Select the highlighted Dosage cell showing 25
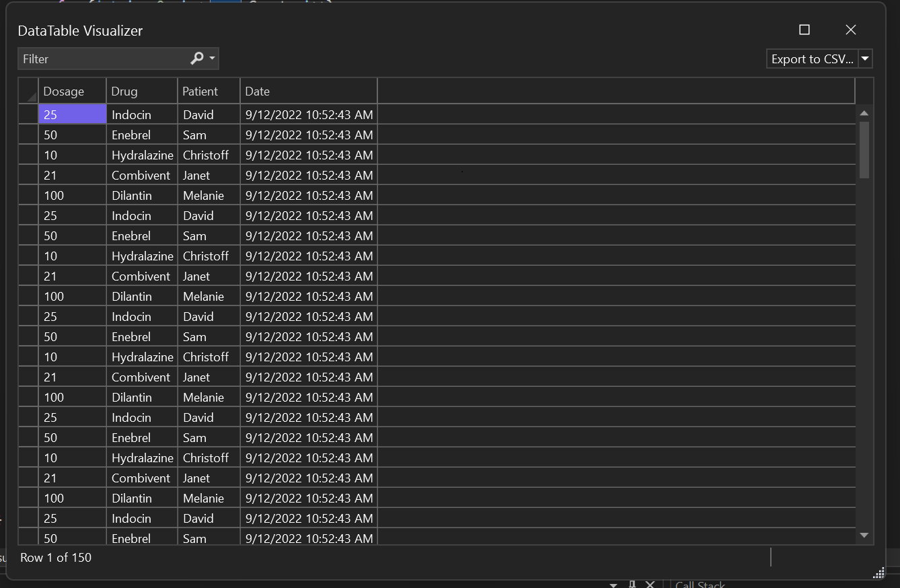 72,114
